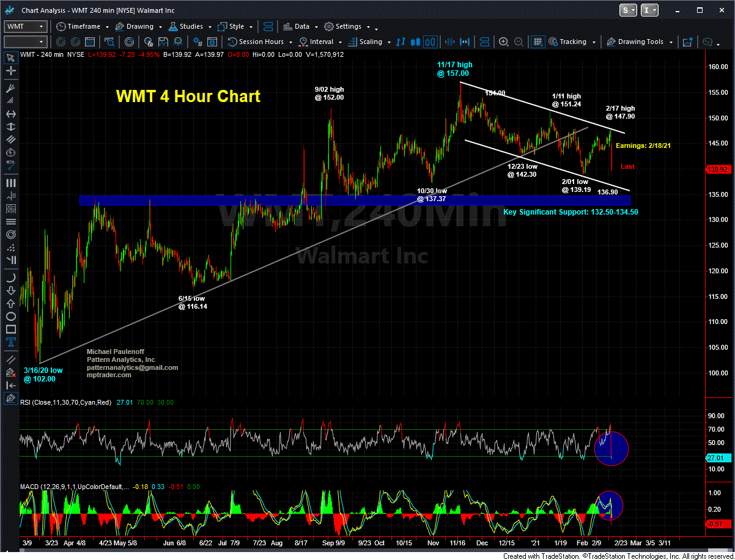Click the calendar window icon in second toolbar
This screenshot has width=735, height=560.
point(90,42)
